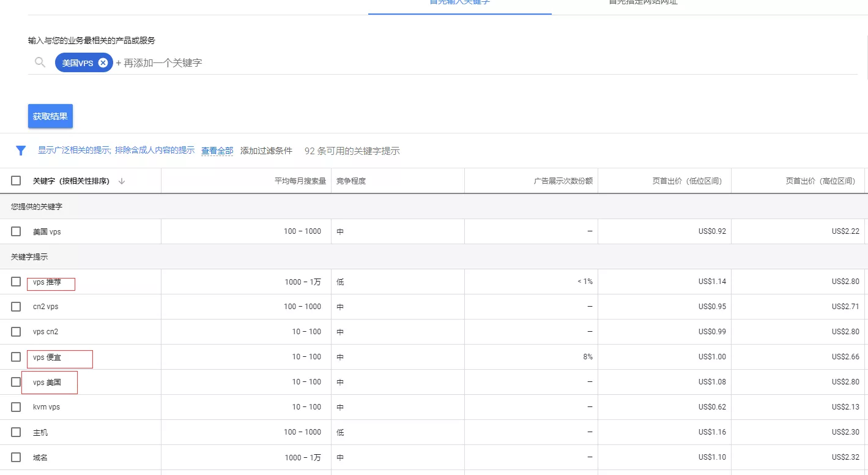Sort by 关键字 (按相关性排序) column header
The height and width of the screenshot is (475, 868).
coord(71,181)
